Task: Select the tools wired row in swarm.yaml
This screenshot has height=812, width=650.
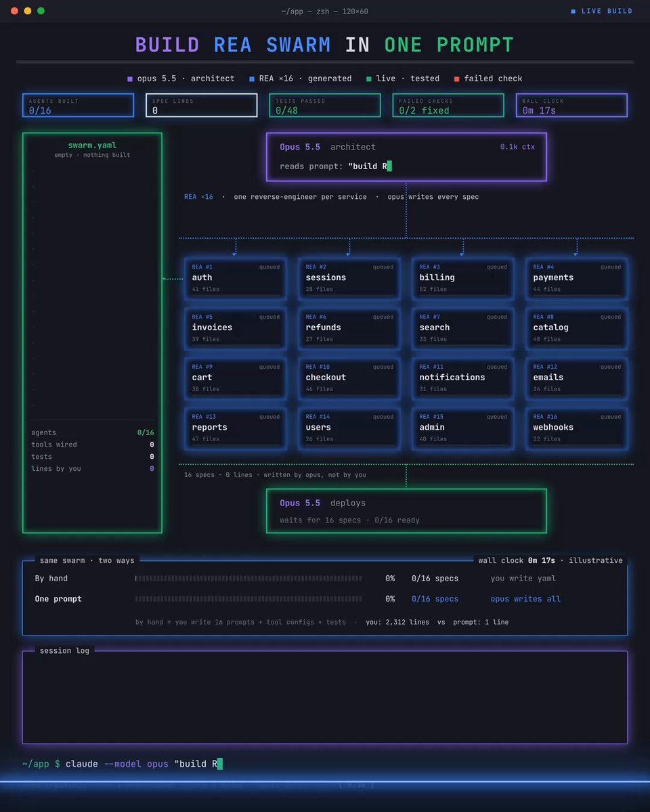Action: [x=92, y=445]
